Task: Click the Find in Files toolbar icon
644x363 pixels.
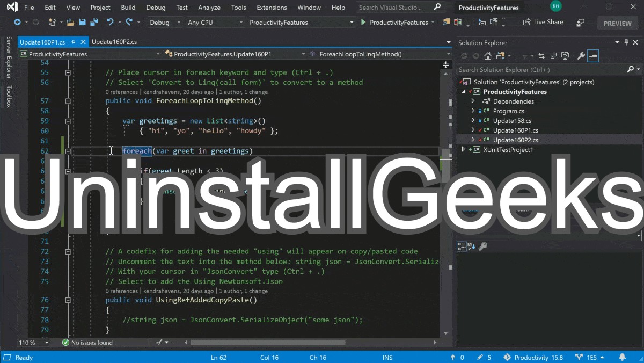Action: coord(447,23)
